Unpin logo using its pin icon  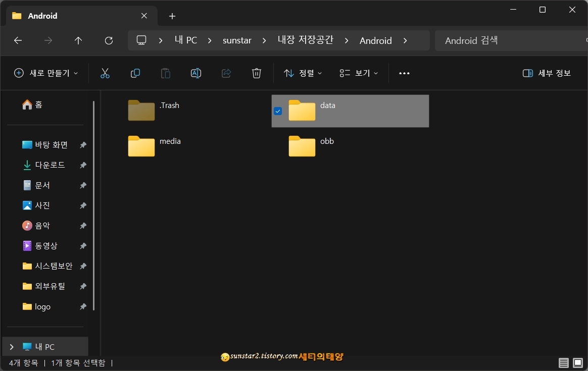(83, 306)
